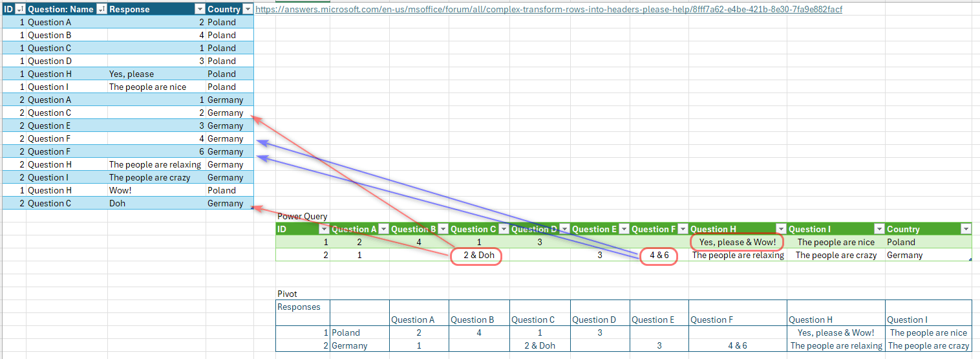Select the 'Responses' cell in the pivot table
This screenshot has height=359, width=980.
coord(299,307)
